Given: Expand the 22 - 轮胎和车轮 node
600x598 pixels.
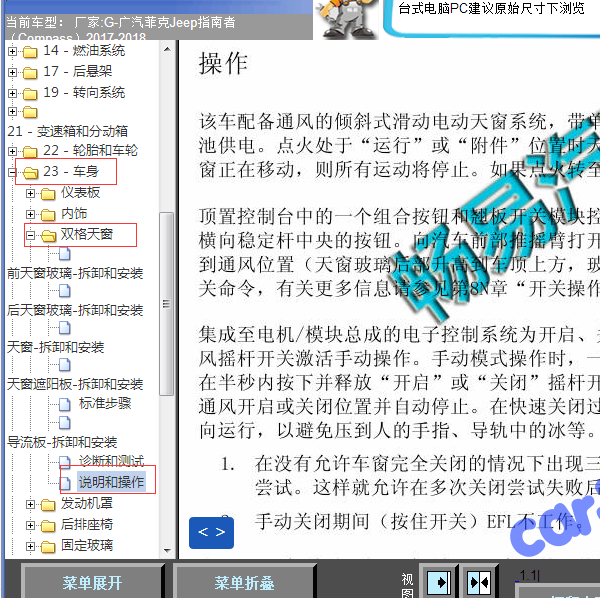Looking at the screenshot, I should tap(12, 152).
